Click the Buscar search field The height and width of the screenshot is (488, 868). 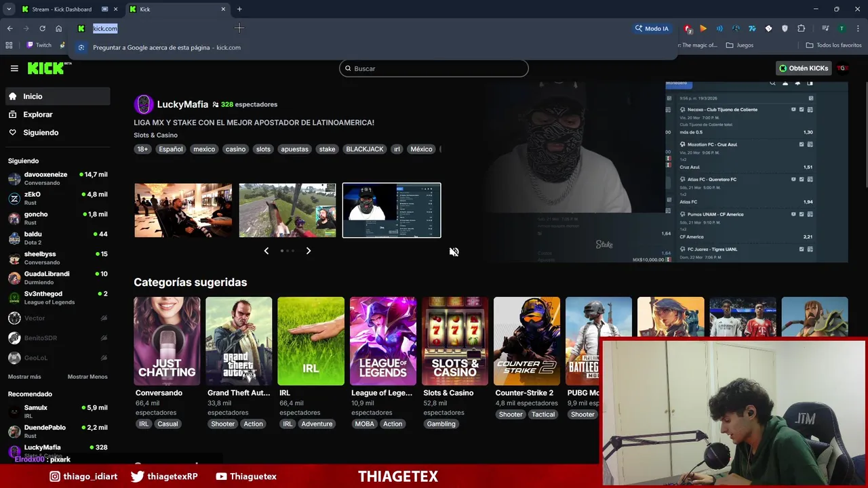[x=434, y=68]
